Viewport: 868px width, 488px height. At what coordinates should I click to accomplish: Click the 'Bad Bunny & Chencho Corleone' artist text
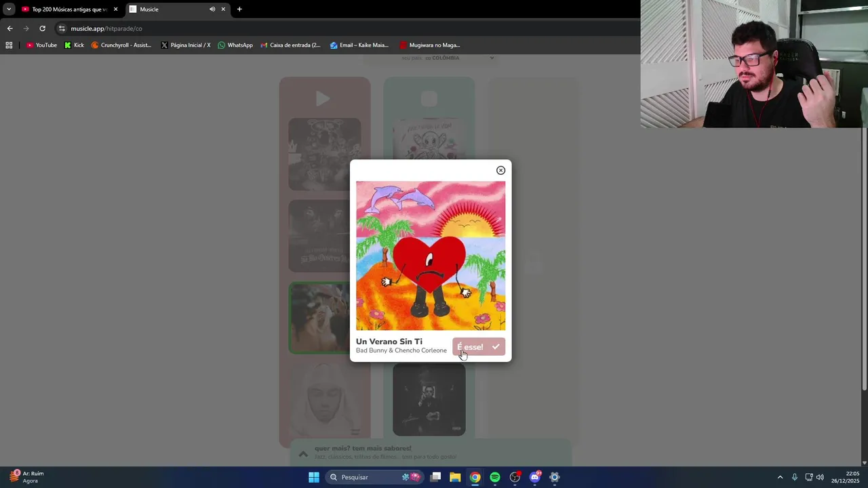pyautogui.click(x=401, y=350)
